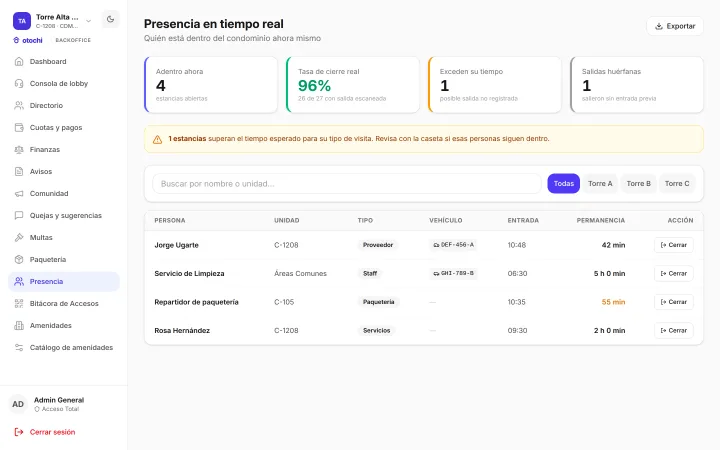This screenshot has width=720, height=450.
Task: Click the red logout icon beside Cerrar sesión
Action: 19,432
